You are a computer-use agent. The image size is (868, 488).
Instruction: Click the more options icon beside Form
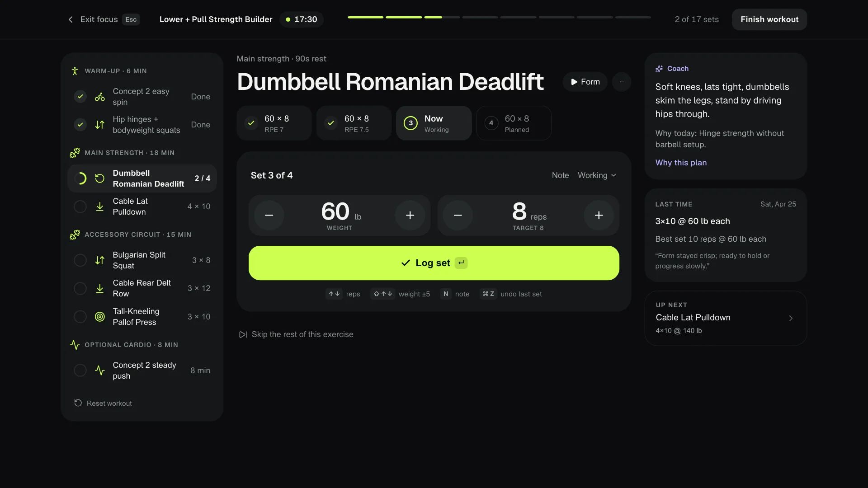pos(622,82)
